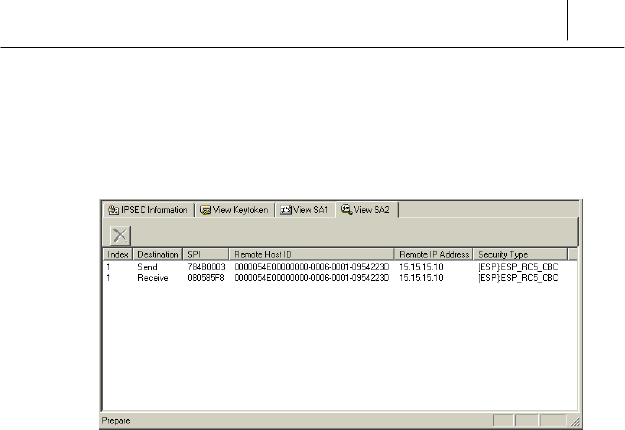Select the View SA2 tab
This screenshot has width=625, height=430.
click(366, 210)
